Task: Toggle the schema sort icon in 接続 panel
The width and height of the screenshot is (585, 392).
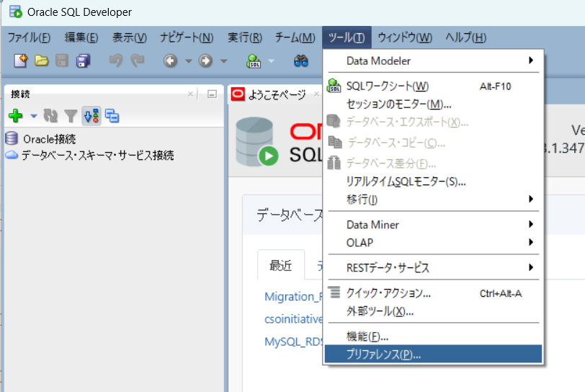Action: (x=91, y=116)
